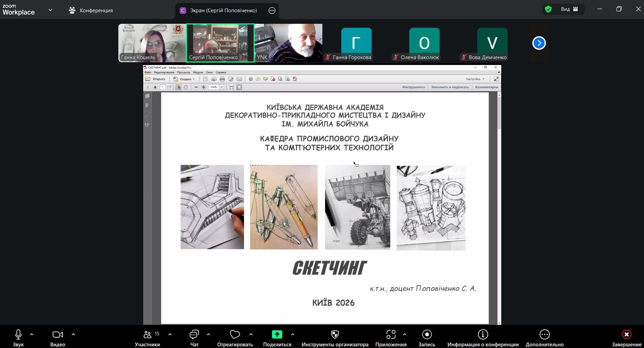644x348 pixels.
Task: Start recording with the Запись button
Action: 427,335
